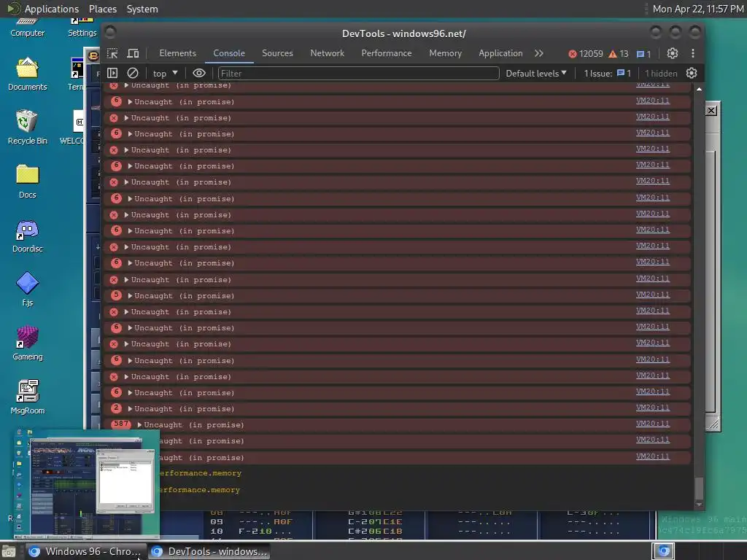Open the Memory tab
Screen dimensions: 747x560
(x=446, y=53)
